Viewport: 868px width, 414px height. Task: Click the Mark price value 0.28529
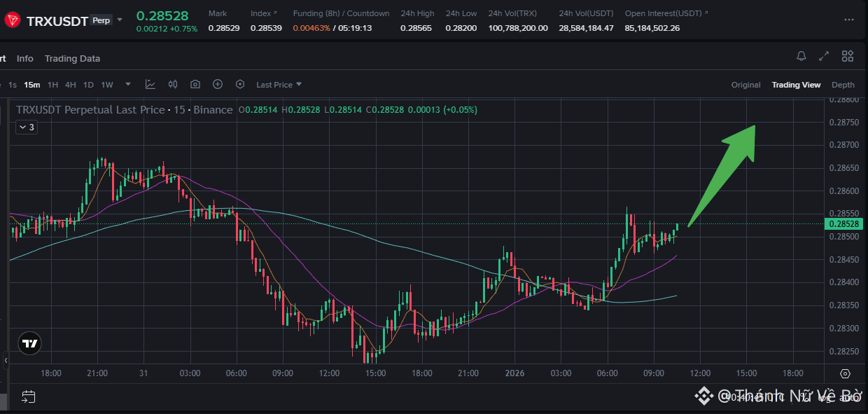coord(224,28)
